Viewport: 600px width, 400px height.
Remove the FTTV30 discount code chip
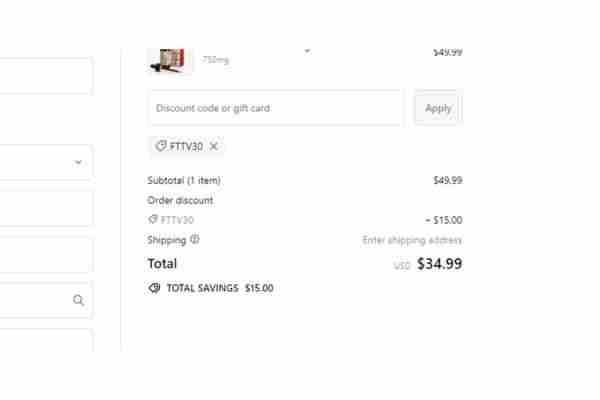click(x=214, y=146)
